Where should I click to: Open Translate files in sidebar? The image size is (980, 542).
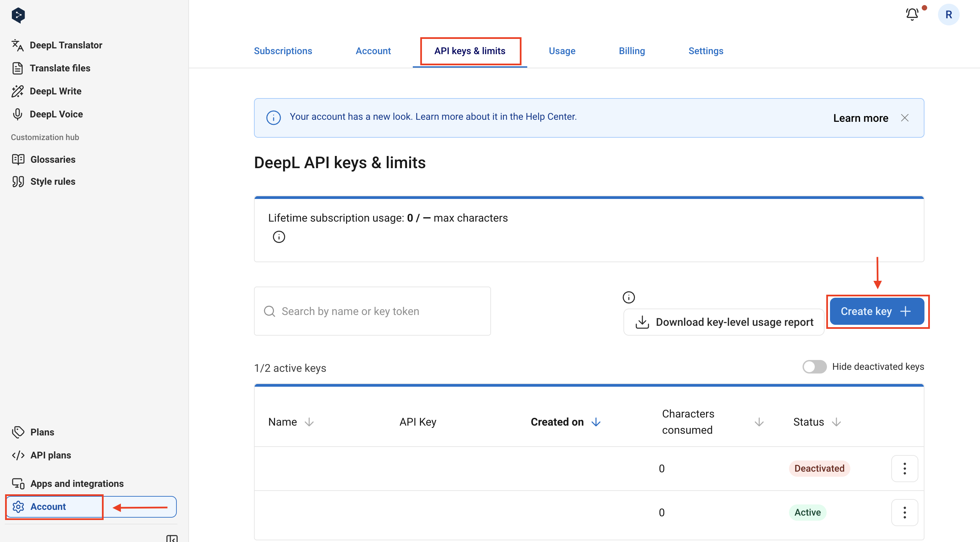[51, 68]
